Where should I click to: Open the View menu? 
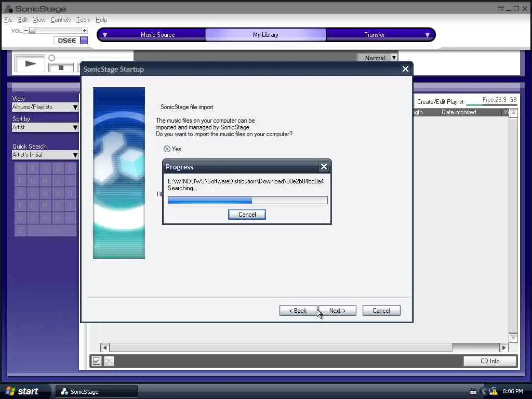point(39,20)
